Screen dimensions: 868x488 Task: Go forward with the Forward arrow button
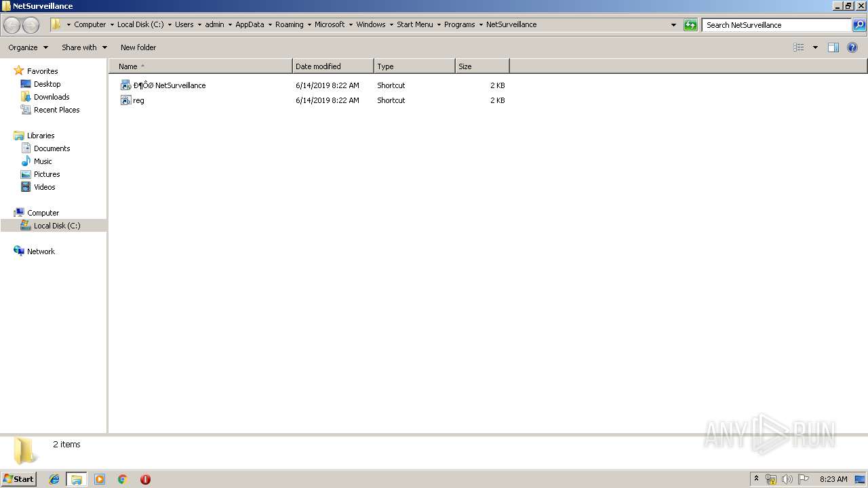(31, 25)
